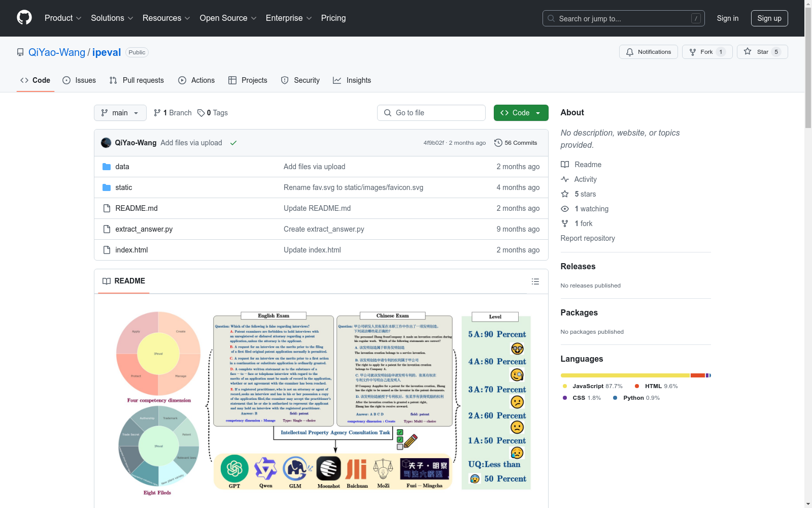Viewport: 812px width, 508px height.
Task: Switch to the Code tab
Action: 36,80
